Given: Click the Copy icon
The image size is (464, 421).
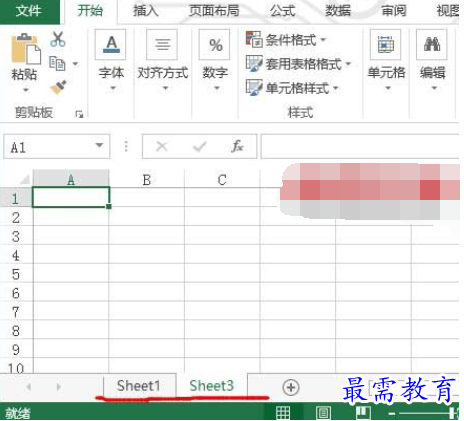Looking at the screenshot, I should pyautogui.click(x=57, y=63).
